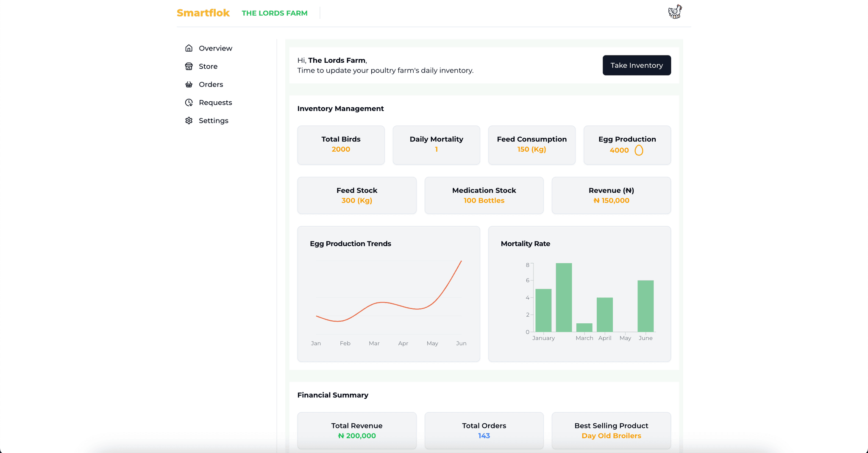Viewport: 868px width, 453px height.
Task: Select the Total Revenue card
Action: click(x=357, y=431)
